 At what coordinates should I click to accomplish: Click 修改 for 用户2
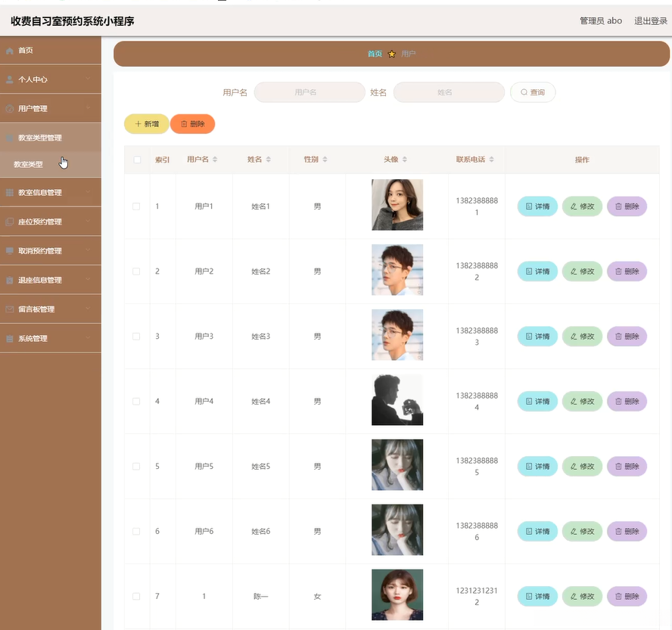click(x=582, y=272)
